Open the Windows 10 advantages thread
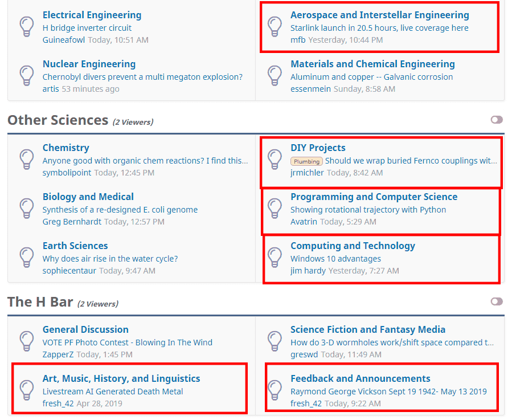This screenshot has width=512, height=420. (x=335, y=259)
